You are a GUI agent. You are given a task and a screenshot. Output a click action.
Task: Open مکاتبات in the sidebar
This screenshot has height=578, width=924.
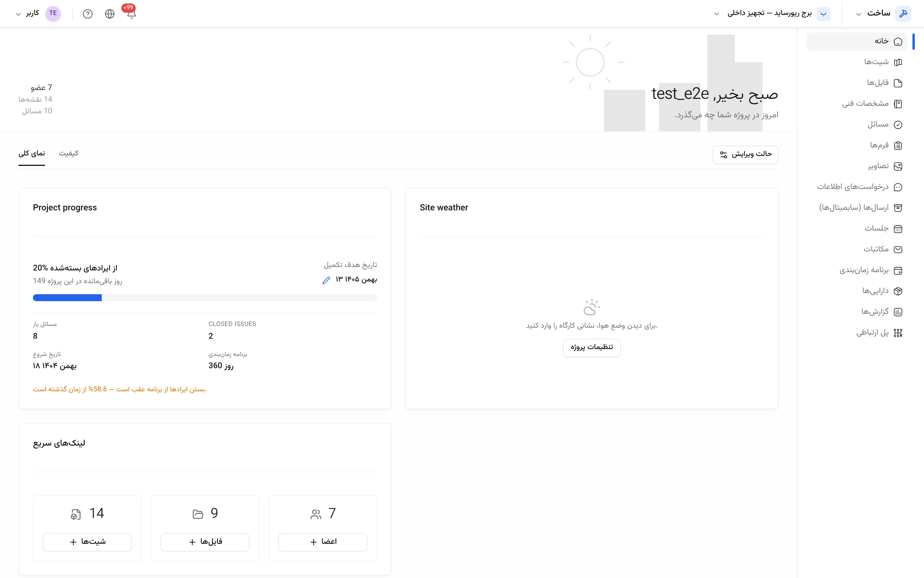(x=856, y=249)
